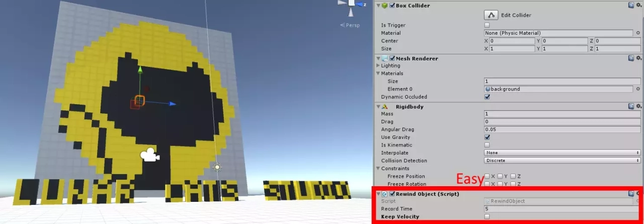
Task: Click the Drag value field
Action: pos(562,122)
